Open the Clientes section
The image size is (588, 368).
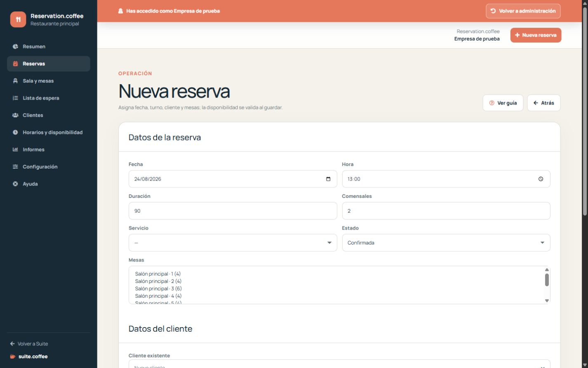(49, 115)
